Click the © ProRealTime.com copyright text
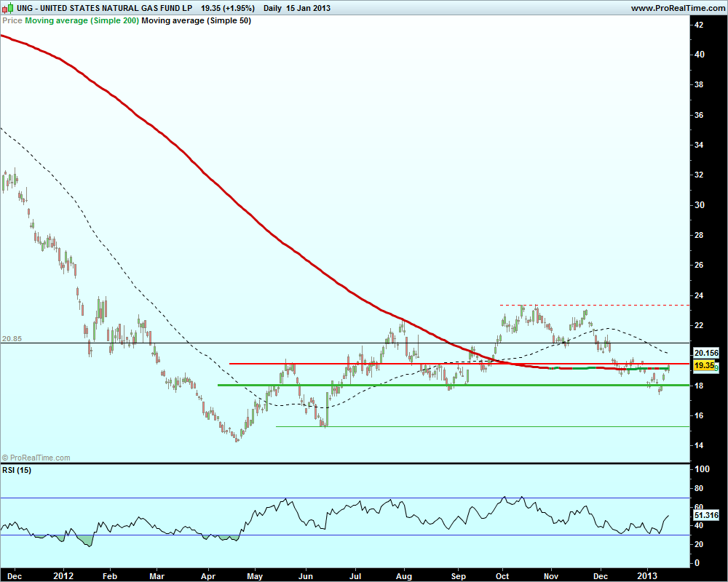This screenshot has width=728, height=582. point(36,458)
